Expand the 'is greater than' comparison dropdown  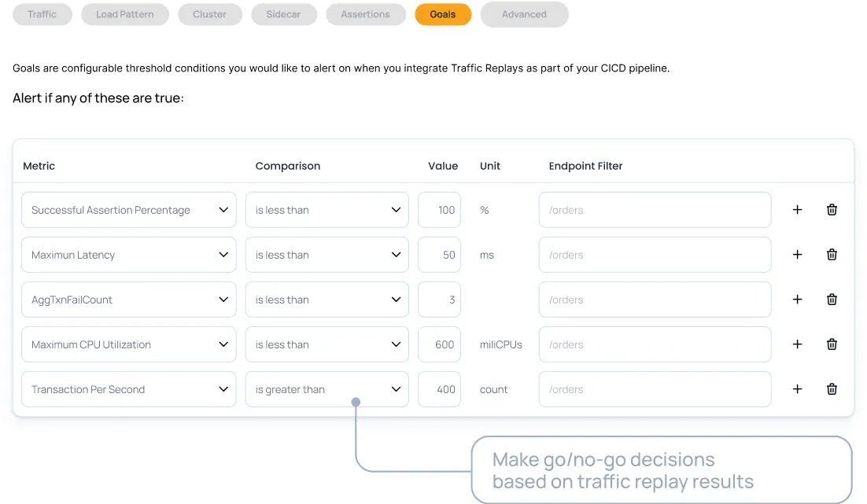[327, 389]
